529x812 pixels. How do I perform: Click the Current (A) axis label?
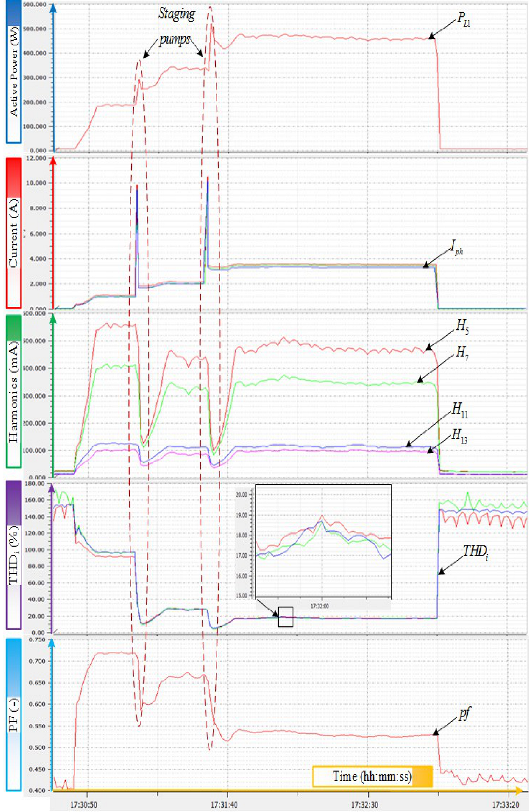(13, 233)
